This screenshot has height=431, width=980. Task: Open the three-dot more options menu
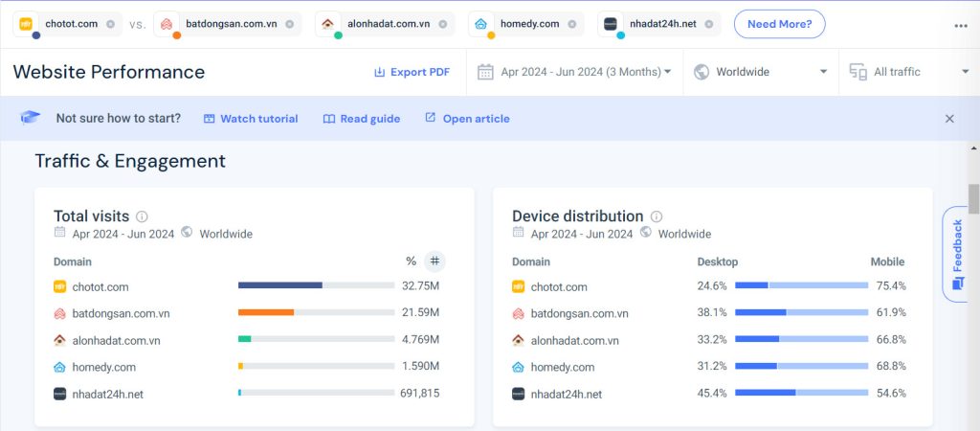point(961,26)
